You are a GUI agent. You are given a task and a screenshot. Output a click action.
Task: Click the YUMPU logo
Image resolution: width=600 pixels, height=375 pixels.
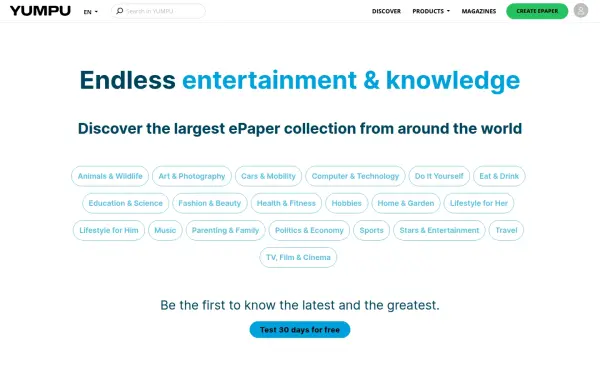(40, 11)
